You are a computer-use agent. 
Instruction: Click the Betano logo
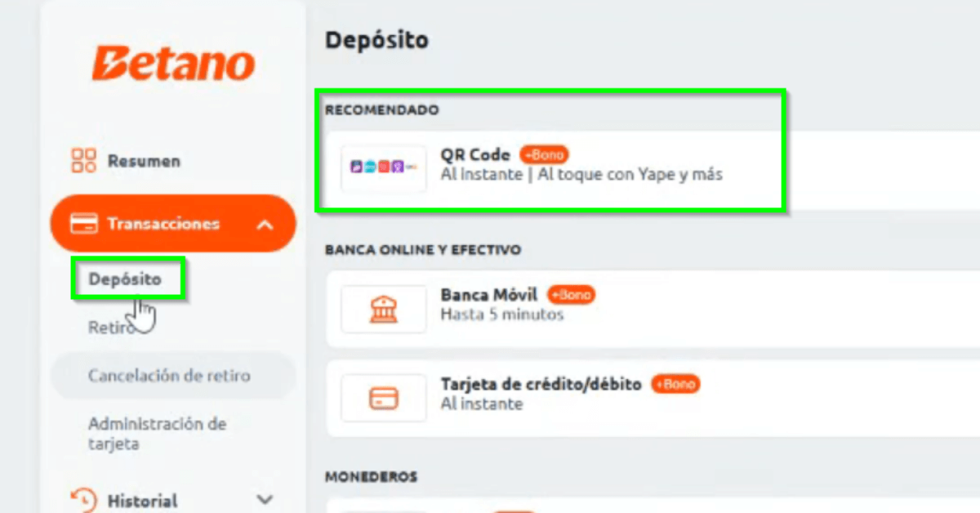173,64
